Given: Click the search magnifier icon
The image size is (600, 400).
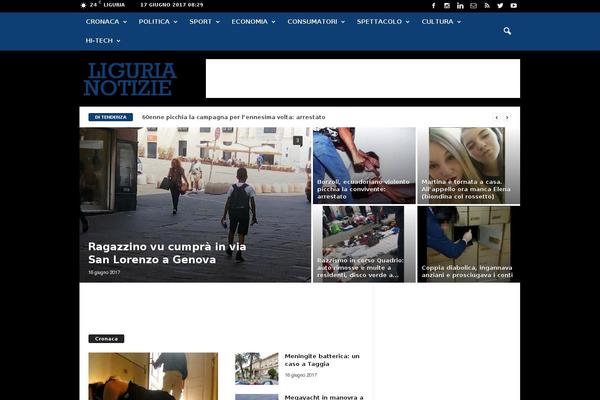Looking at the screenshot, I should click(507, 31).
